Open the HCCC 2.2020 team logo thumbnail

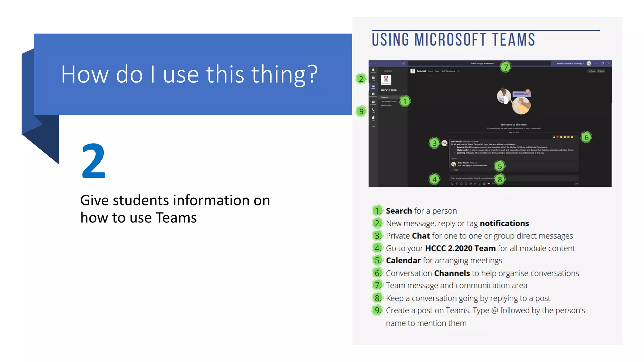[386, 80]
